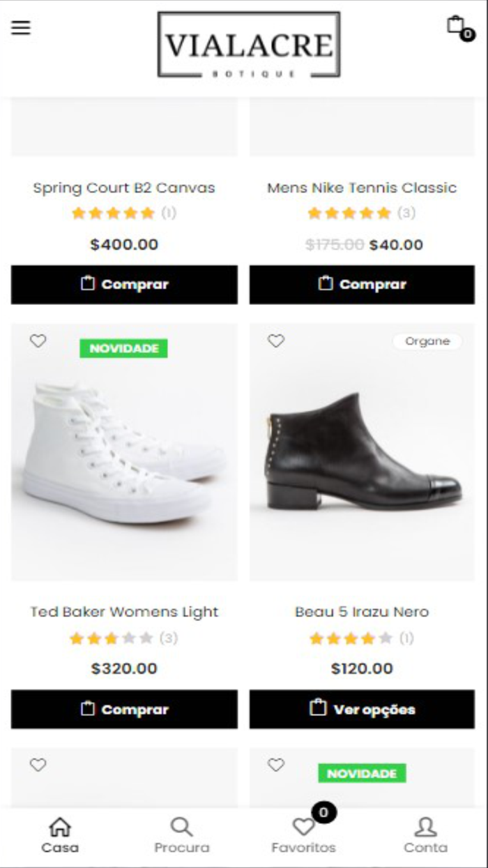The height and width of the screenshot is (868, 488).
Task: Open the Favoritos tab
Action: 303,836
